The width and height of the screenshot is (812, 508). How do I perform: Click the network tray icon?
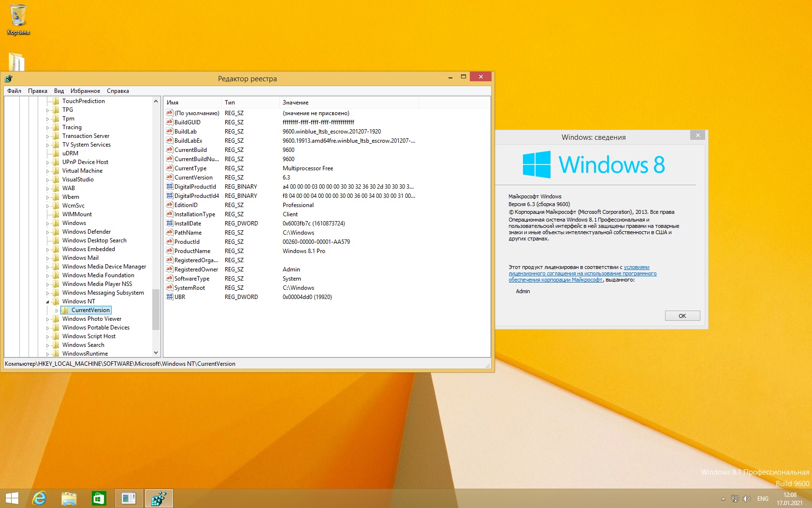735,499
